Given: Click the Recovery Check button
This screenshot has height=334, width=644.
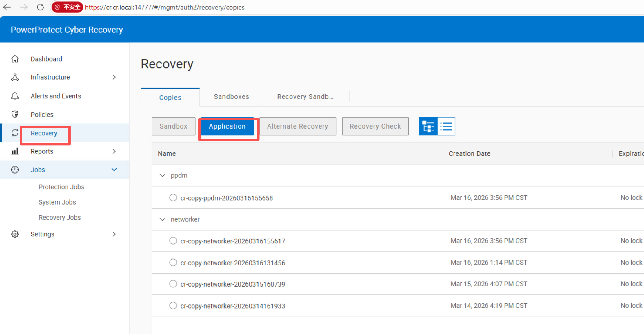Looking at the screenshot, I should 375,126.
